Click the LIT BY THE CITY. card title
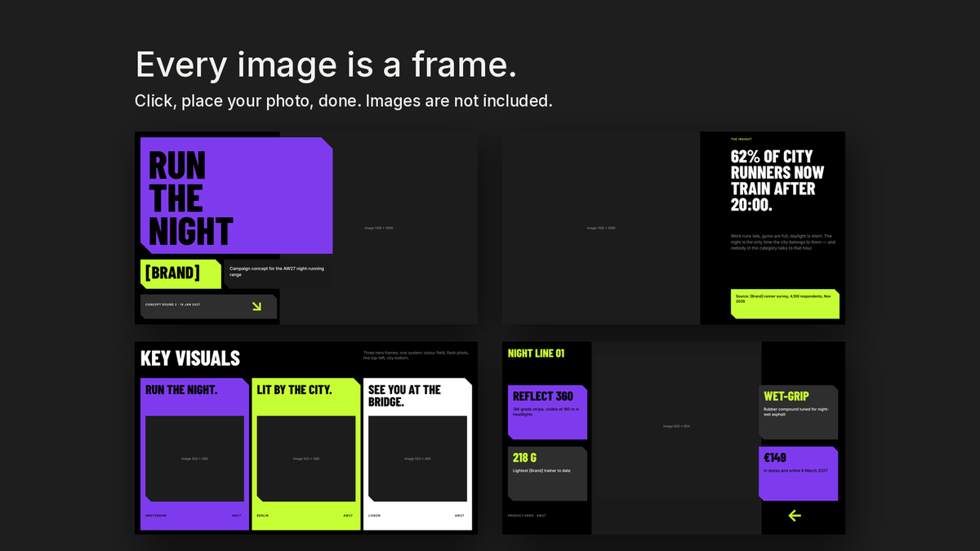This screenshot has width=980, height=551. click(x=294, y=390)
